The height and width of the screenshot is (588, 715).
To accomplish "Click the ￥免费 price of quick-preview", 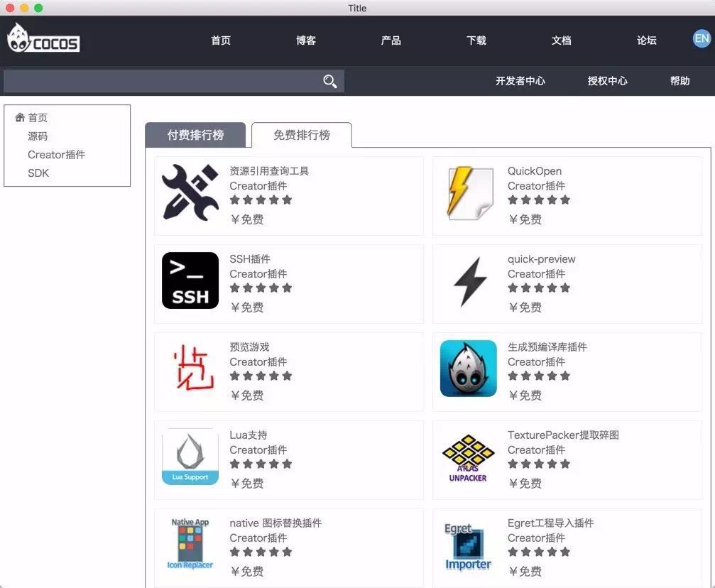I will tap(525, 307).
